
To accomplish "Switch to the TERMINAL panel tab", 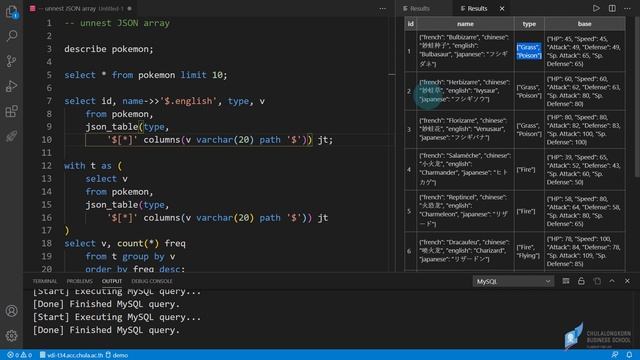I will (x=44, y=281).
